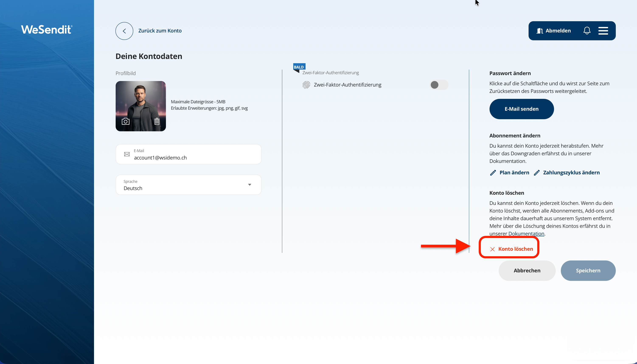Go back via Zurück zum Konto
The height and width of the screenshot is (364, 637).
160,31
